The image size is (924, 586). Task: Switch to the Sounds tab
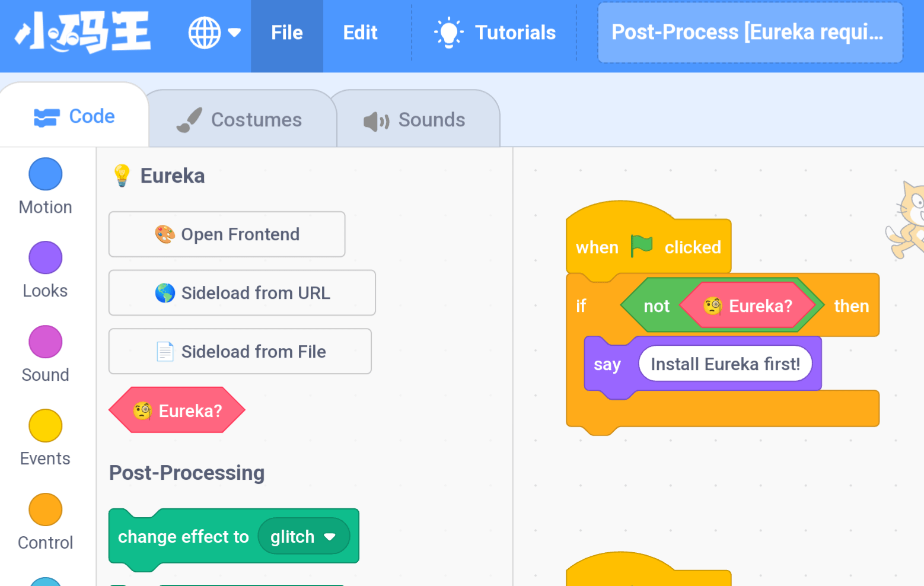(x=415, y=119)
